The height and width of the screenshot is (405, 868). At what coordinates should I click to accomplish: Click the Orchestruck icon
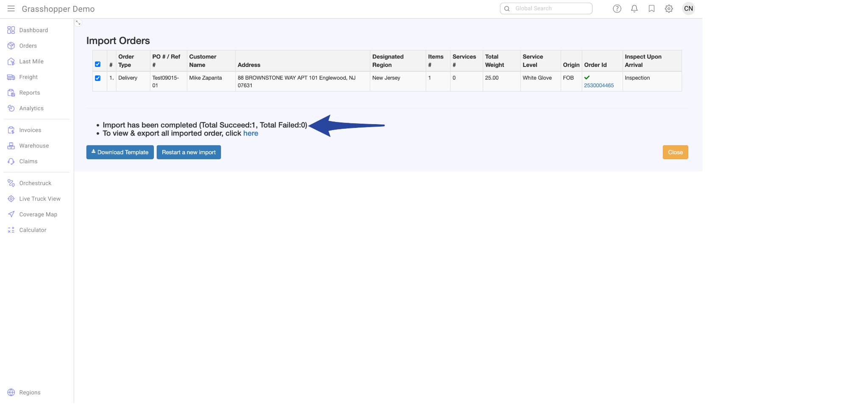point(11,183)
